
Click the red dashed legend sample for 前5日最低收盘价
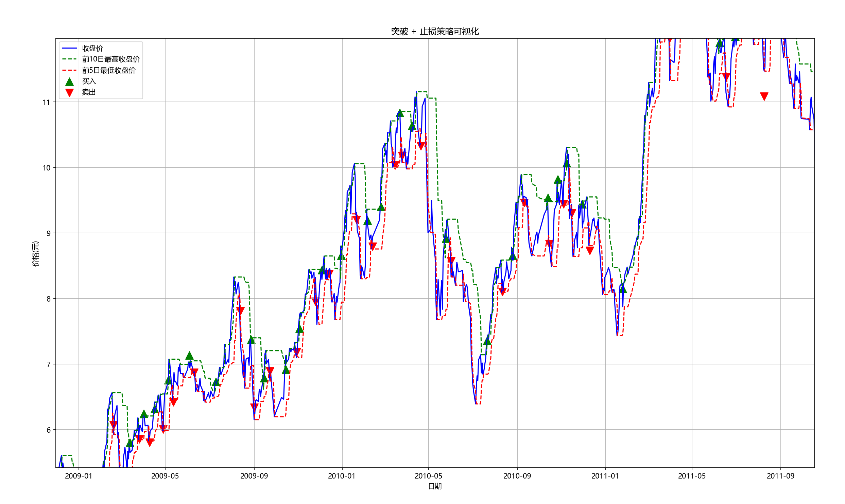point(69,70)
